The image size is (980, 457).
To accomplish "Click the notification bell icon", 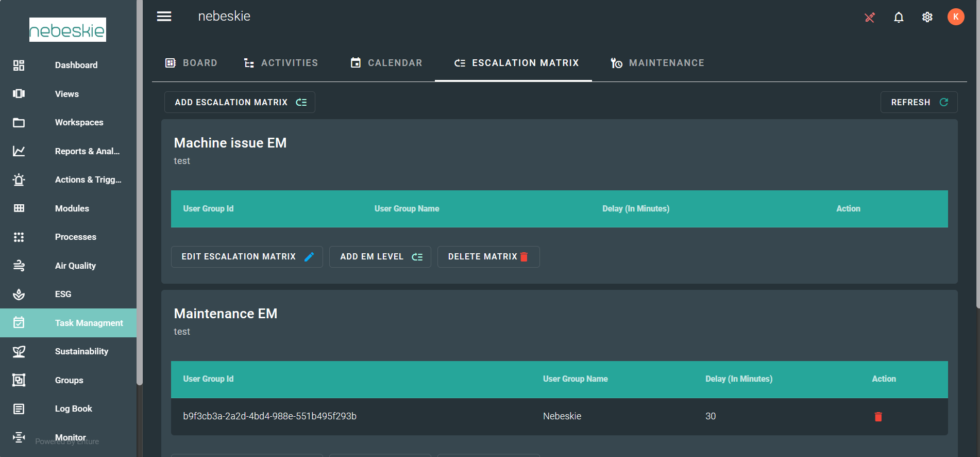I will [898, 18].
